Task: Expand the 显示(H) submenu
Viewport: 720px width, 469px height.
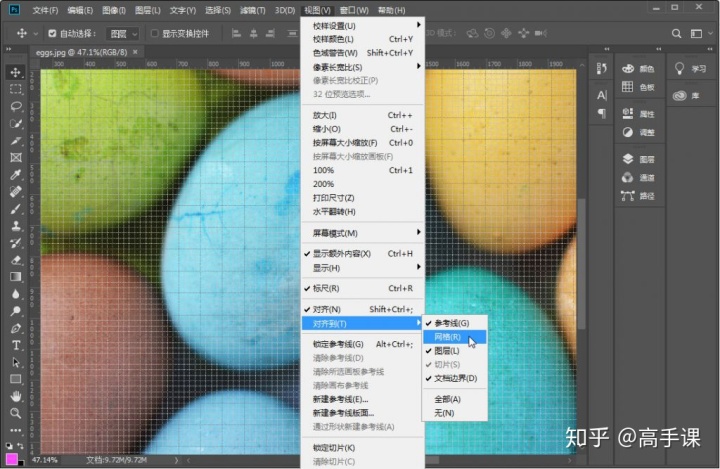Action: (x=362, y=267)
